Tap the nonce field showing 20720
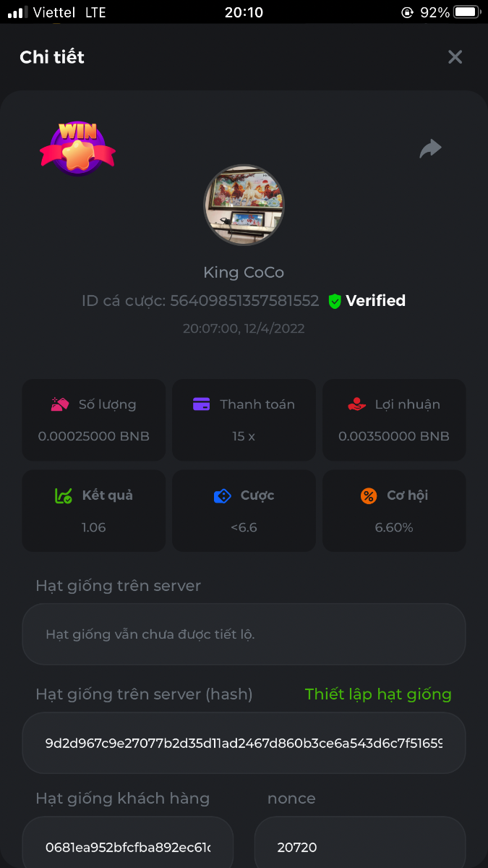This screenshot has height=868, width=488. click(359, 846)
